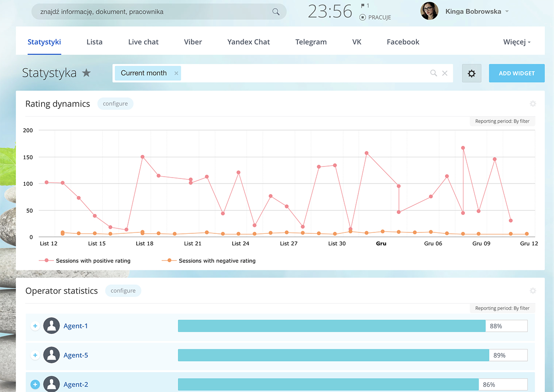Toggle Sessions with positive rating legend
The width and height of the screenshot is (554, 392).
(x=85, y=261)
